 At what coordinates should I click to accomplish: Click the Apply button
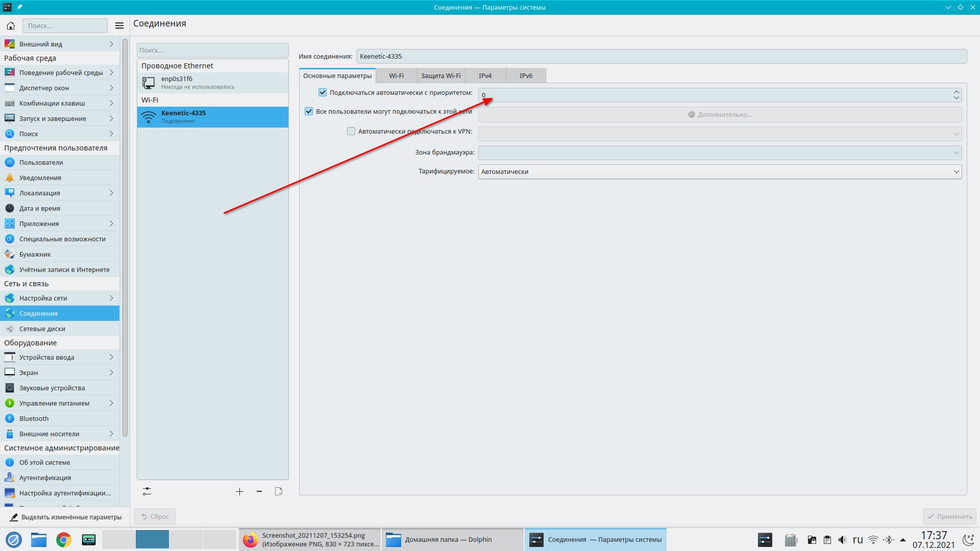(x=949, y=516)
